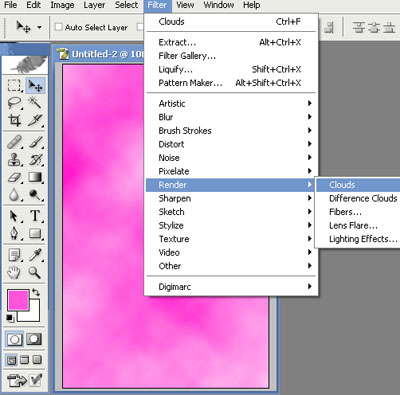Switch to Quick Mask mode
400x395 pixels.
(34, 339)
